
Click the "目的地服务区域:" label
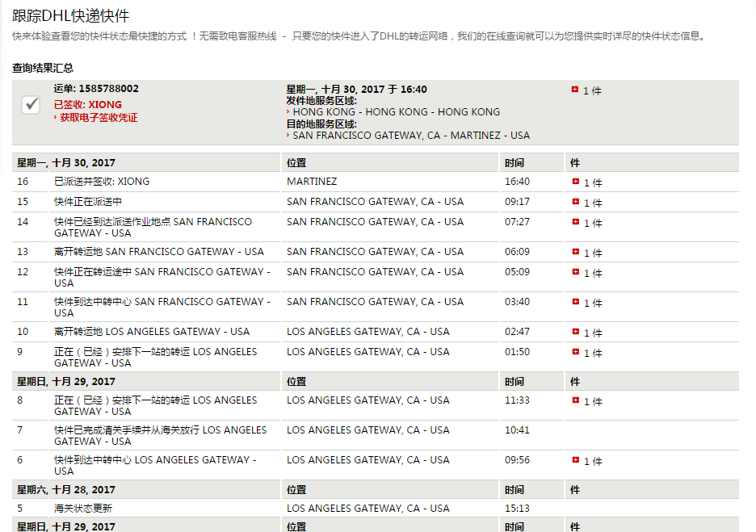[321, 124]
